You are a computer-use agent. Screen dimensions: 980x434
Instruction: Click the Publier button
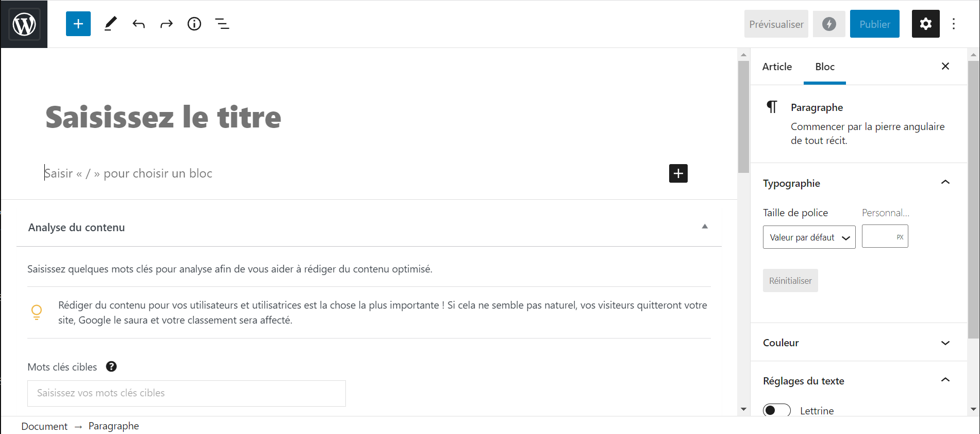click(x=875, y=24)
